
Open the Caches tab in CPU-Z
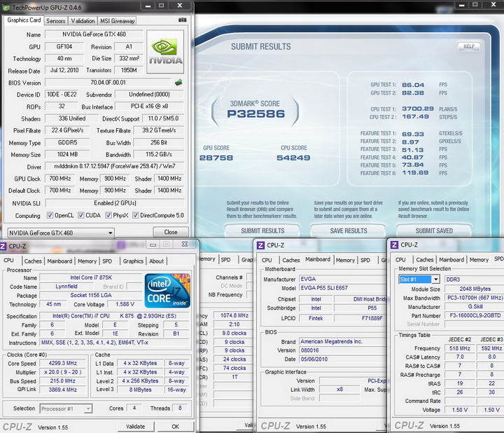point(32,261)
